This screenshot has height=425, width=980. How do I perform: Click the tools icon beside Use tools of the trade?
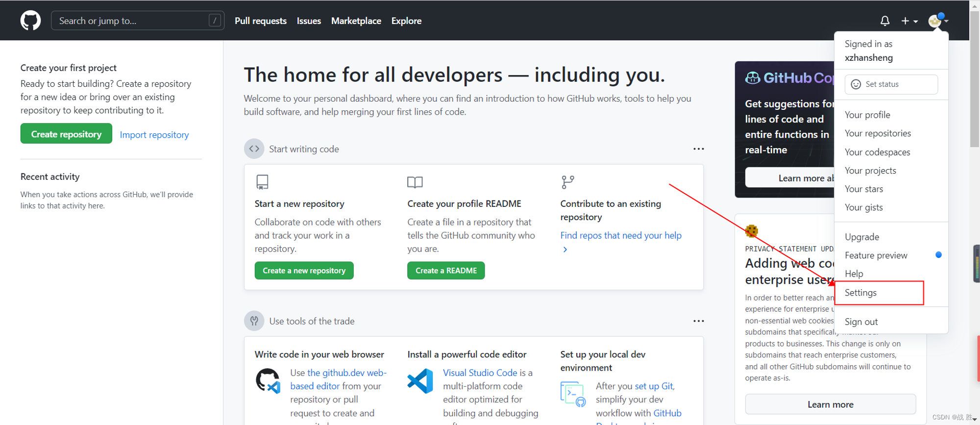pyautogui.click(x=254, y=321)
